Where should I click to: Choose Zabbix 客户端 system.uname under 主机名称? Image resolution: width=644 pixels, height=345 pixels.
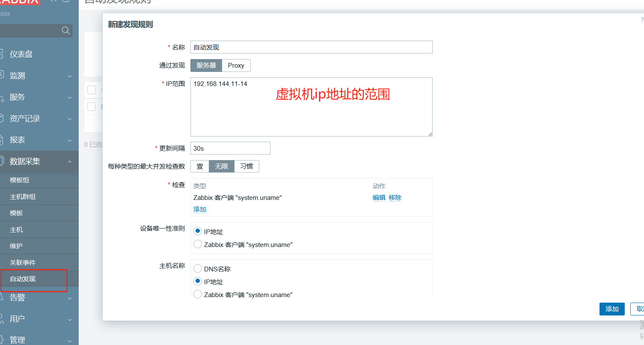click(x=198, y=294)
